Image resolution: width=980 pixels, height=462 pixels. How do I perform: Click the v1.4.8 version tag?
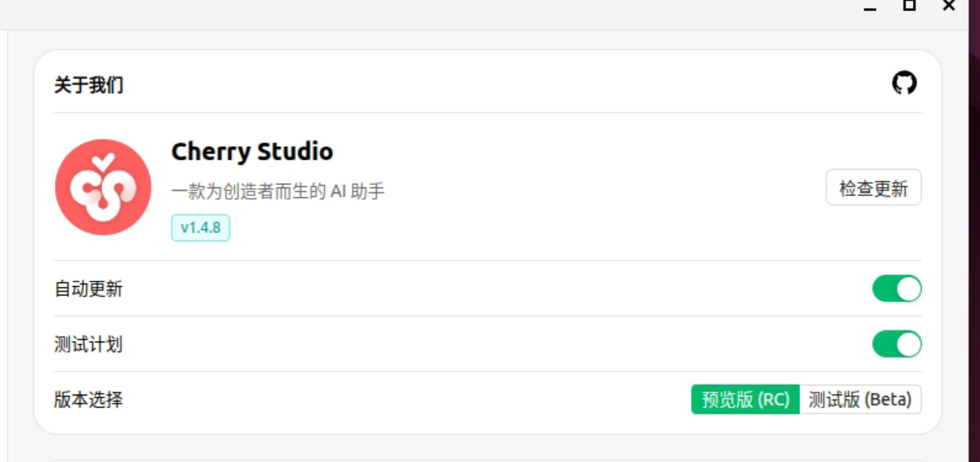tap(200, 227)
